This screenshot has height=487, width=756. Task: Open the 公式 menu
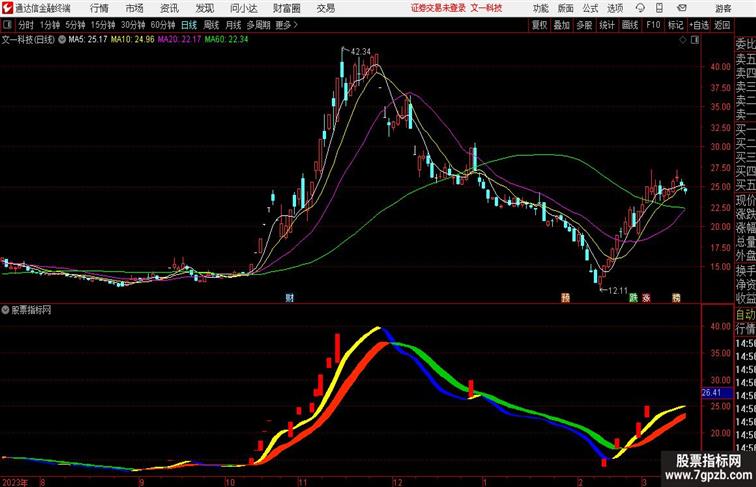pyautogui.click(x=590, y=8)
